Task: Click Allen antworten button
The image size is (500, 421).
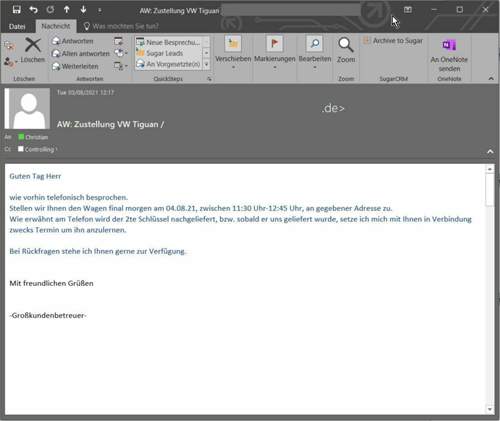Action: (x=81, y=54)
